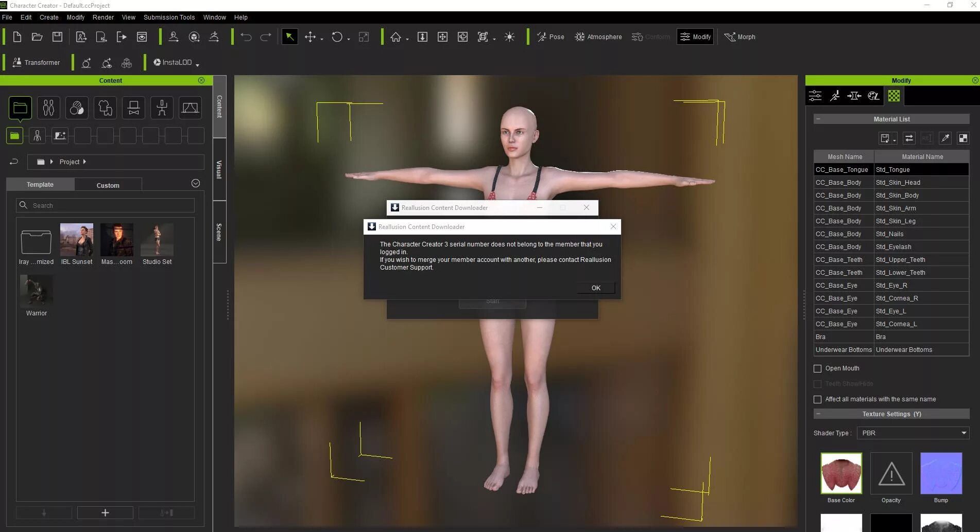The width and height of the screenshot is (980, 532).
Task: Click the Material checker tab icon
Action: [894, 96]
